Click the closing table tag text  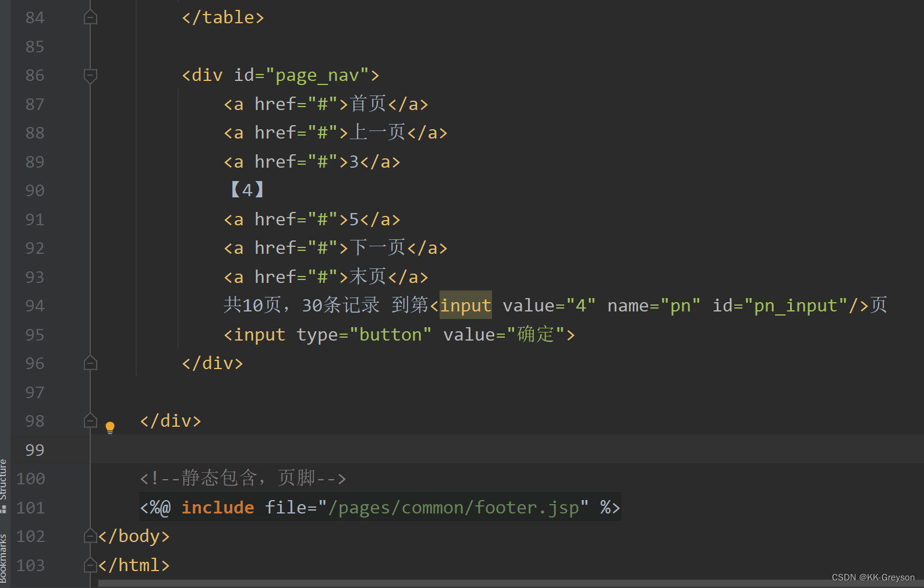[x=223, y=17]
